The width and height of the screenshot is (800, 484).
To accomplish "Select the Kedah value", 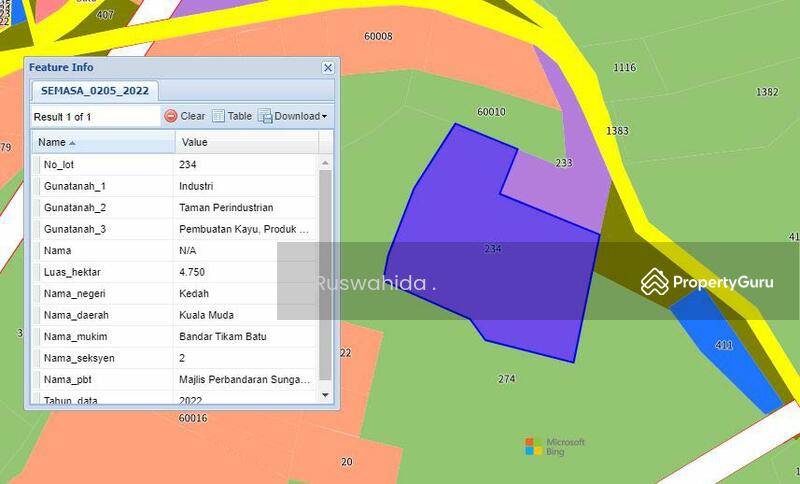I will point(194,293).
